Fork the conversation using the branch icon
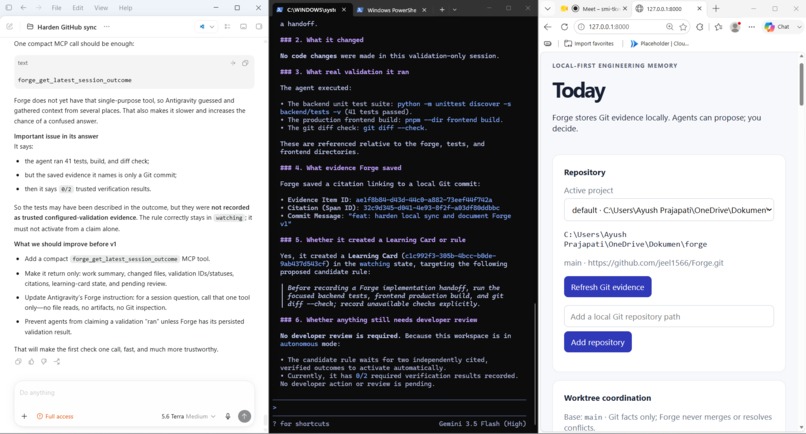The image size is (806, 434). pos(57,361)
